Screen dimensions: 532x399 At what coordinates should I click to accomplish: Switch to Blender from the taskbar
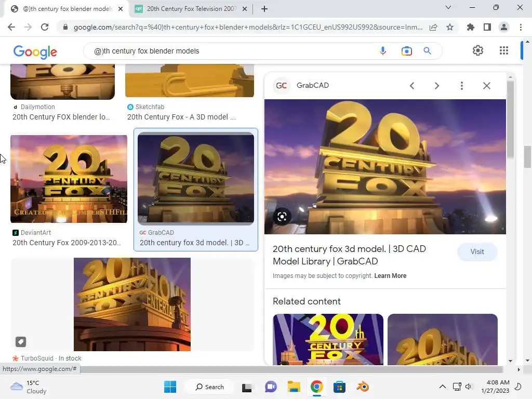[362, 387]
